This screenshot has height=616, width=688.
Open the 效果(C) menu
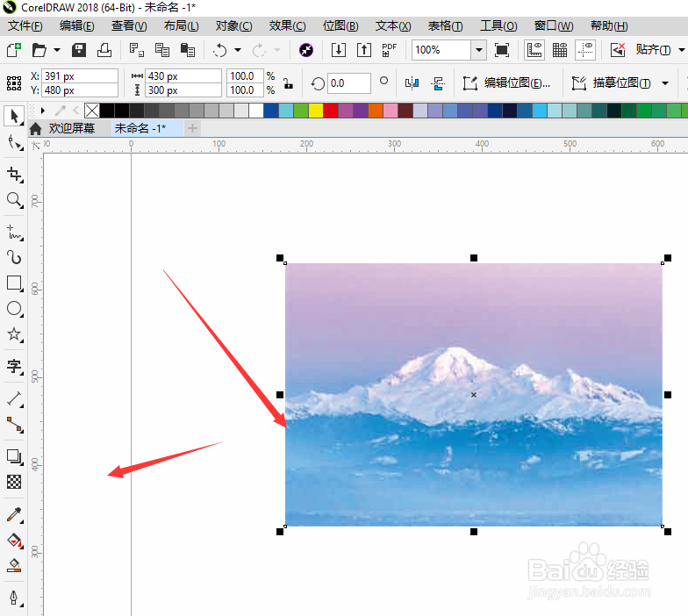(x=288, y=26)
